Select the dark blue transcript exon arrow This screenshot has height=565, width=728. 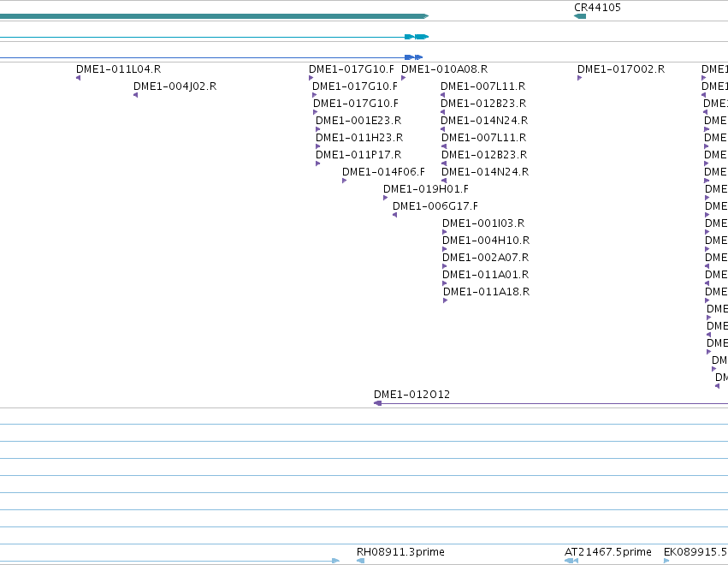coord(414,57)
